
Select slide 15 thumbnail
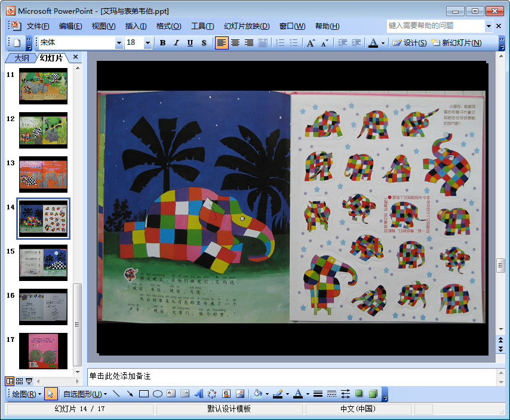tap(43, 262)
